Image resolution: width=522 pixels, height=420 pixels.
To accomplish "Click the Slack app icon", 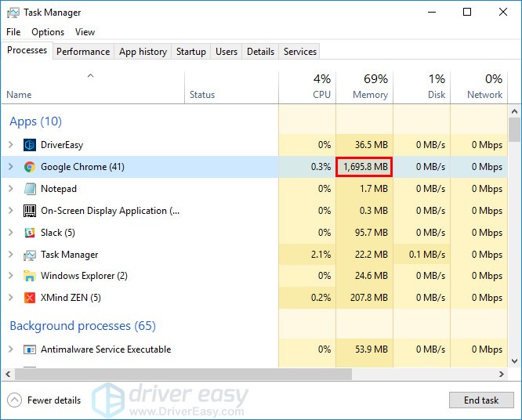I will pyautogui.click(x=30, y=233).
